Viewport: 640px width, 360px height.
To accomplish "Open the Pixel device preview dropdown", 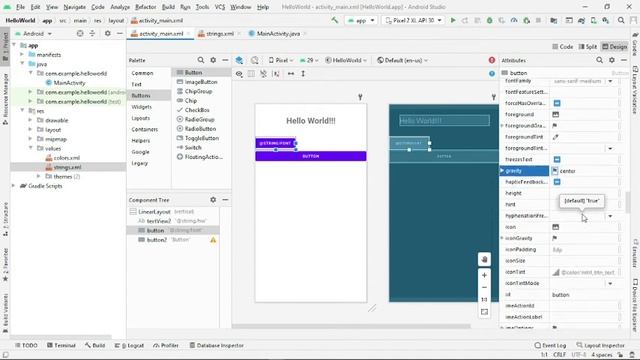I will click(x=281, y=60).
